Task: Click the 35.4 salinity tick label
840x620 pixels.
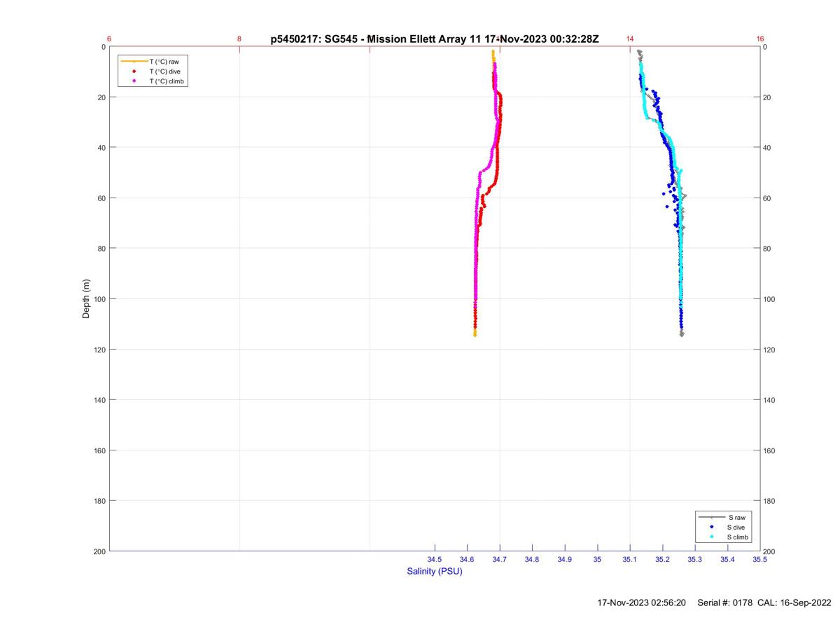Action: (x=727, y=560)
